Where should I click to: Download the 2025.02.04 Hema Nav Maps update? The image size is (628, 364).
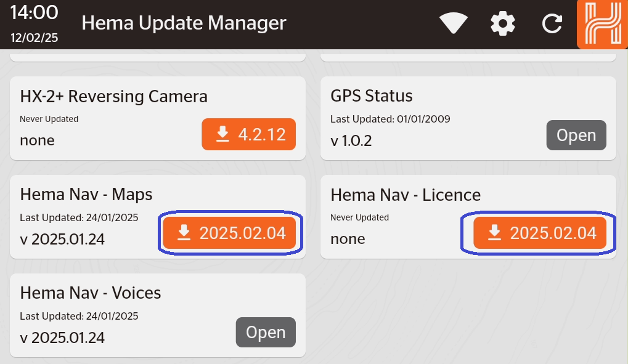230,233
